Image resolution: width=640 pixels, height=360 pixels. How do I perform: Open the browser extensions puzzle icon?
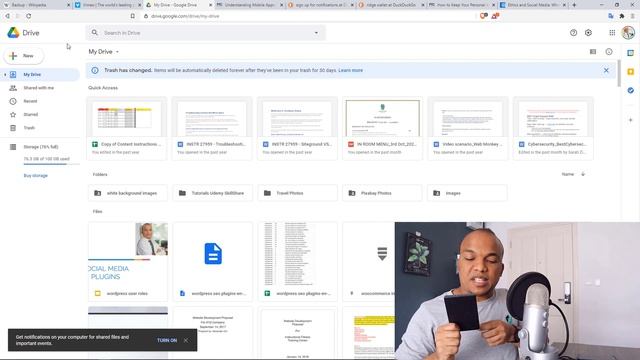coord(622,16)
